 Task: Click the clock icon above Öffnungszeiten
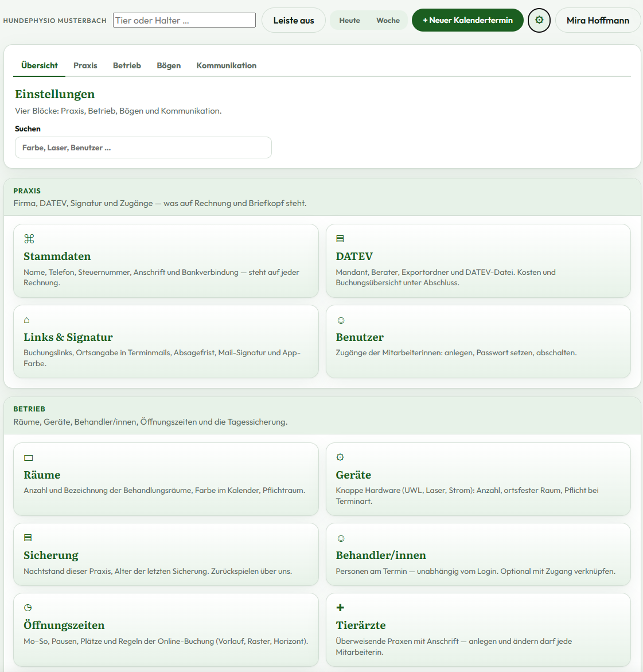pos(28,608)
